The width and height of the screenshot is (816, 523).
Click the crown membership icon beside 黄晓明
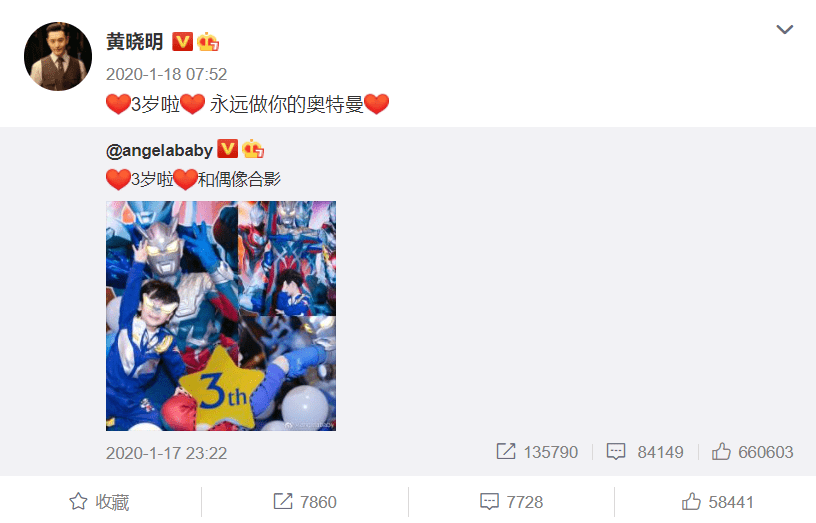208,42
